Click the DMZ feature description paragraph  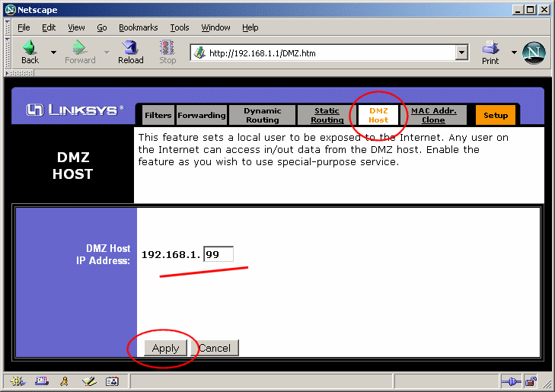coord(323,149)
